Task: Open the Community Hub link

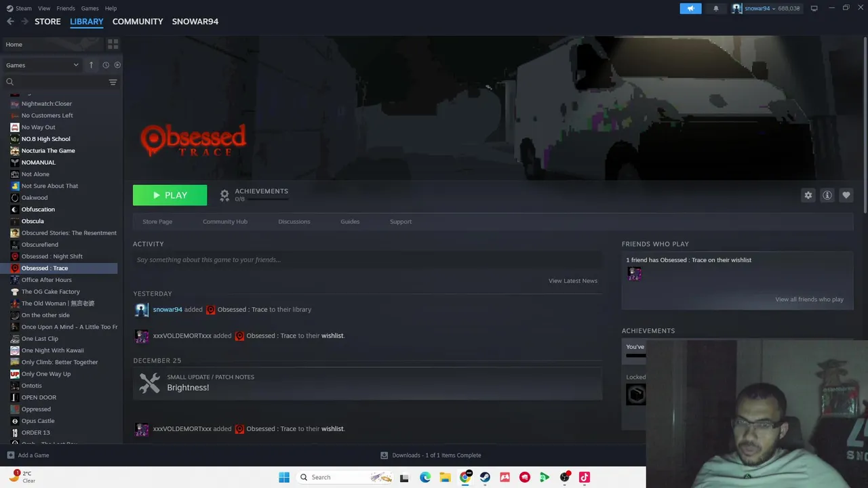Action: [225, 222]
